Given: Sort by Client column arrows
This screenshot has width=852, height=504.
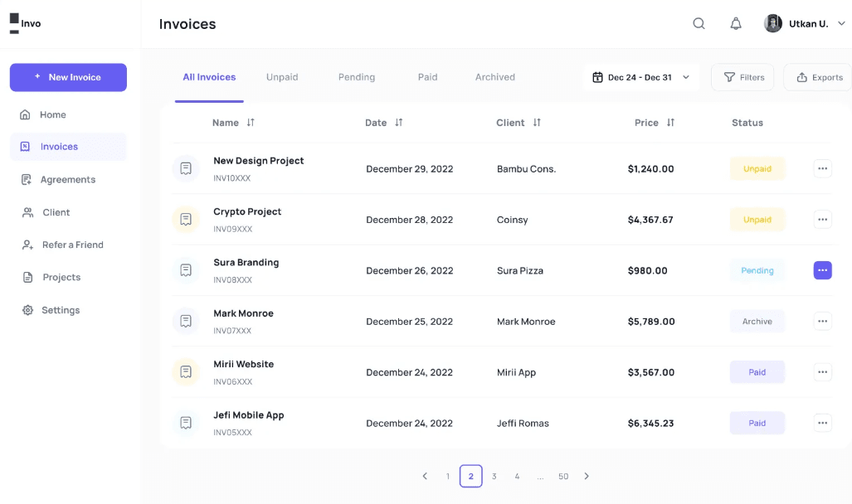Looking at the screenshot, I should 537,122.
